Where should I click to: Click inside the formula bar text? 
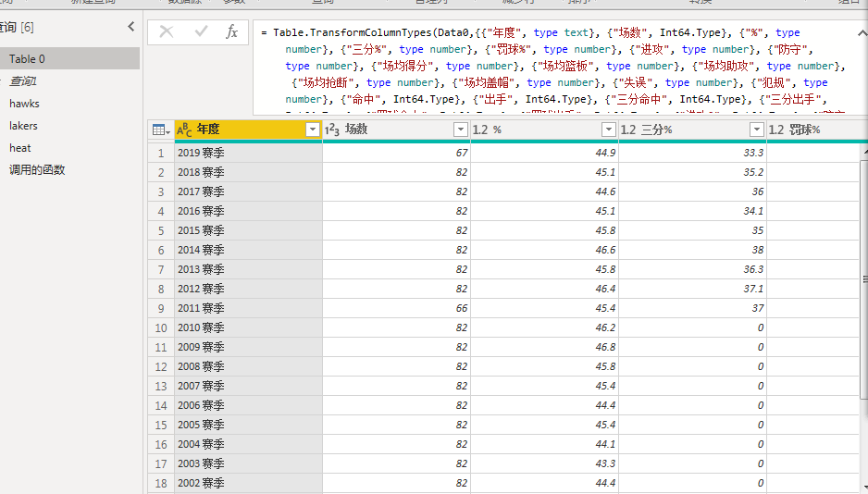tap(555, 66)
